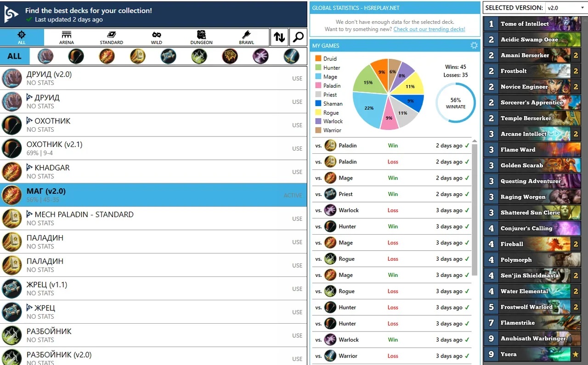Click USE on ДРУИД (v2.0) deck
Viewport: 588px width, 365px height.
(297, 79)
